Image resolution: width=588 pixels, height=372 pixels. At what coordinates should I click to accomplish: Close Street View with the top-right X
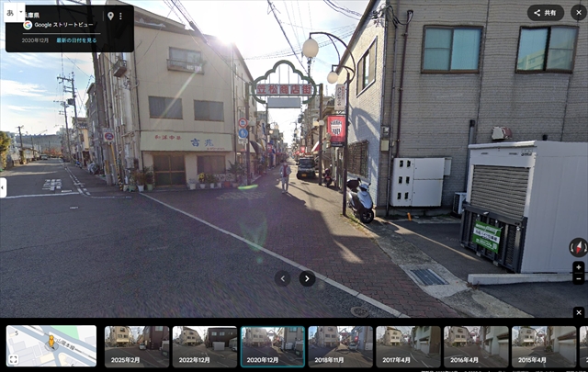pos(576,13)
